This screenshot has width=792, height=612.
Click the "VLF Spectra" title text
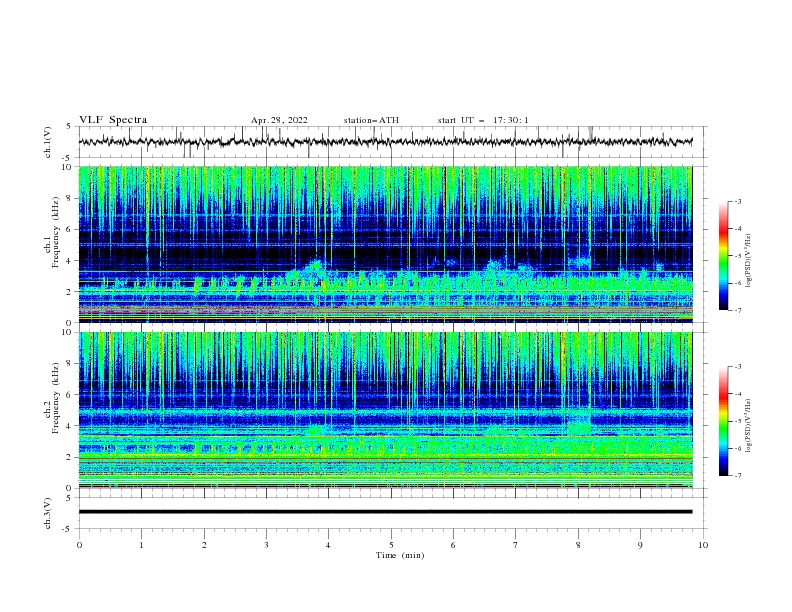coord(113,120)
